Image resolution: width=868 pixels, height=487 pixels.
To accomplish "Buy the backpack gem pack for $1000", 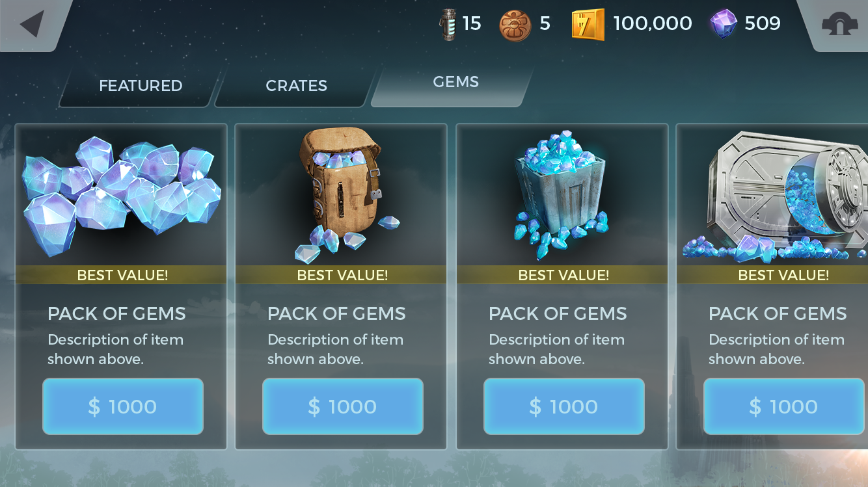I will point(343,406).
